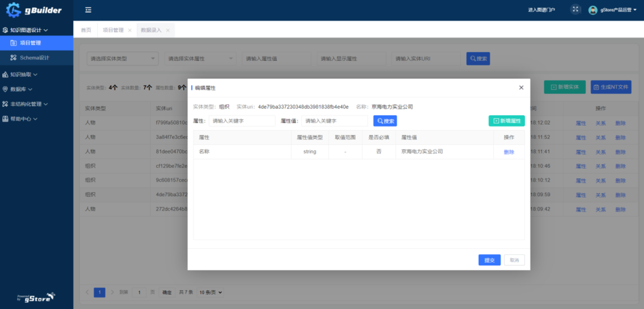Click 删除 for row ending 18:09:59
Screen dimensions: 644x309
[620, 195]
